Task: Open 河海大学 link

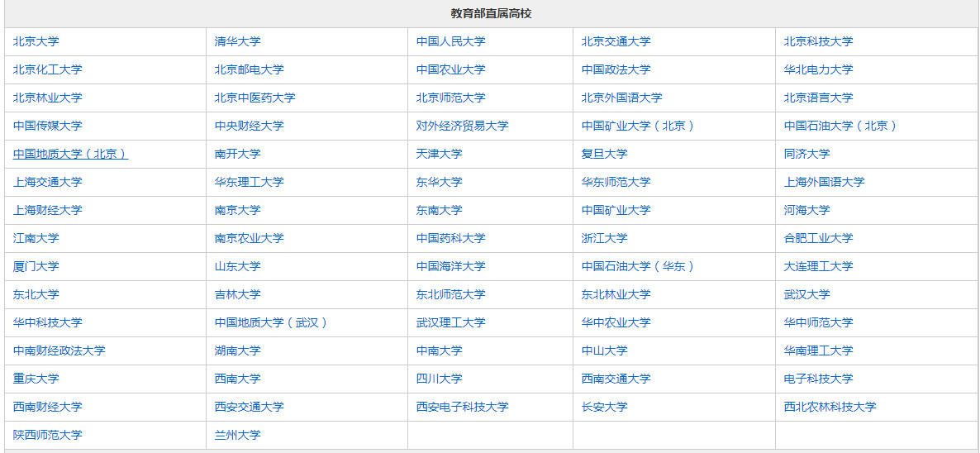Action: pos(806,211)
